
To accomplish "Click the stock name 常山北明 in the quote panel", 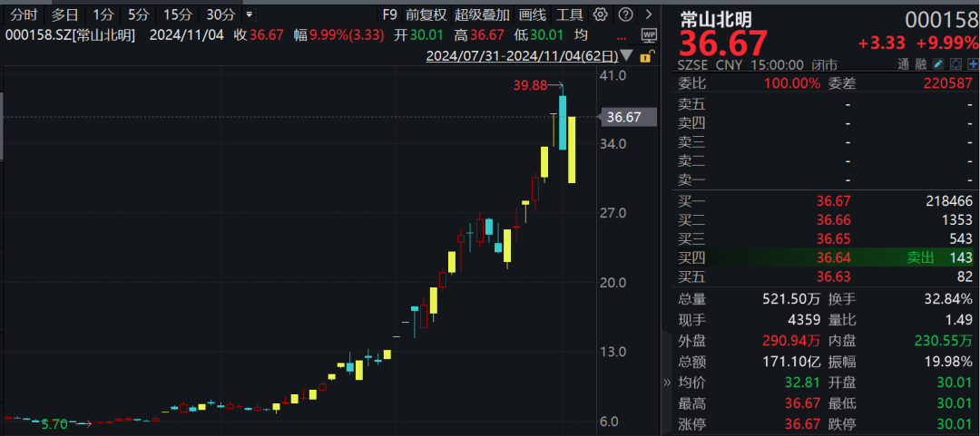I will point(715,19).
